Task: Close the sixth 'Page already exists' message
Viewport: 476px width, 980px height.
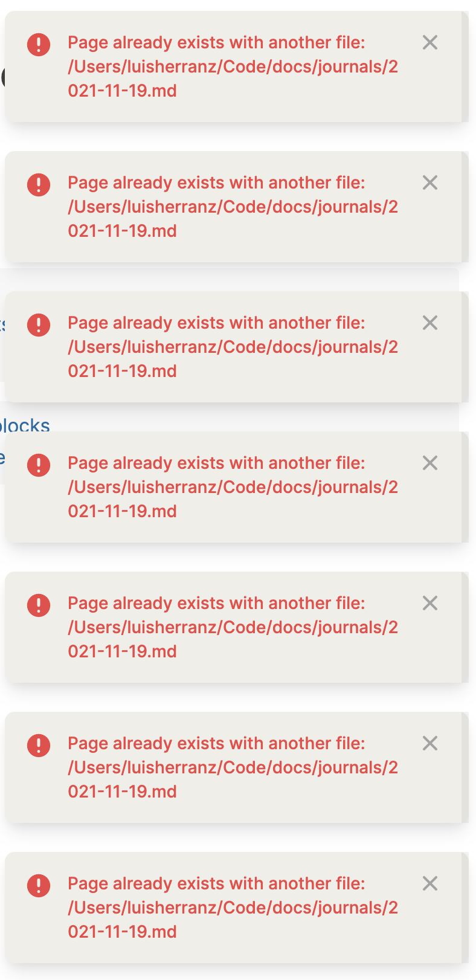Action: [x=429, y=743]
